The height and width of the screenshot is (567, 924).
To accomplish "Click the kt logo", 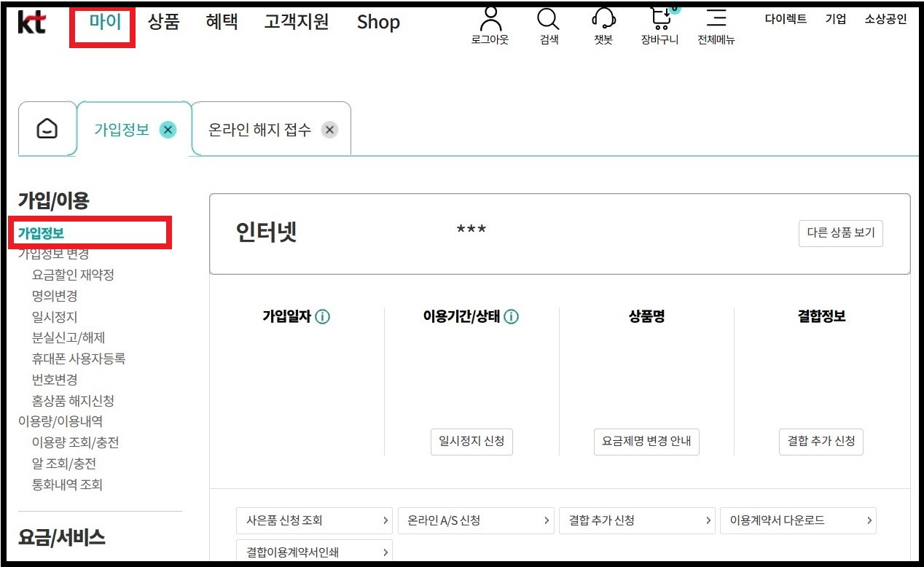I will pos(32,23).
